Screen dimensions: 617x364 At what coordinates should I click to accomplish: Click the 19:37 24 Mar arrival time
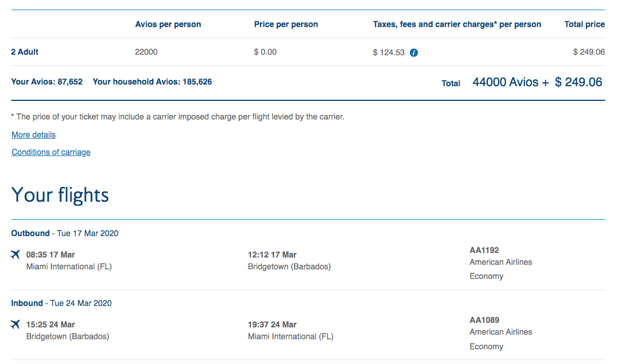tap(272, 325)
